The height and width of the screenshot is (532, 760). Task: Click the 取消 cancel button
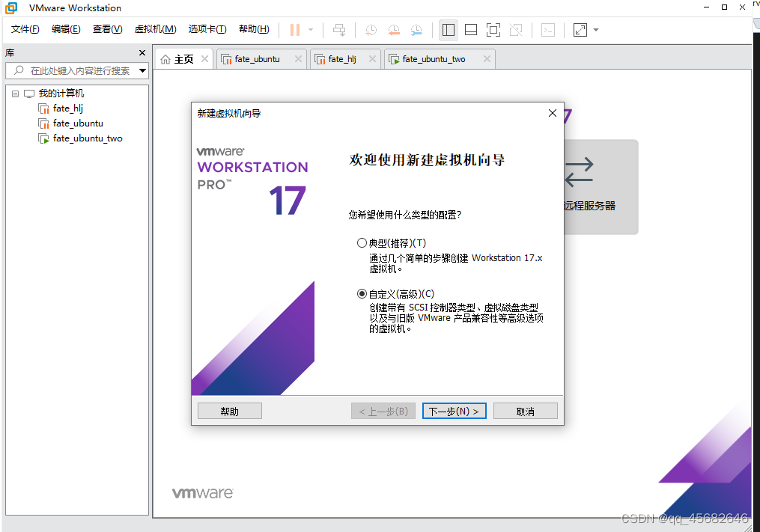click(526, 412)
